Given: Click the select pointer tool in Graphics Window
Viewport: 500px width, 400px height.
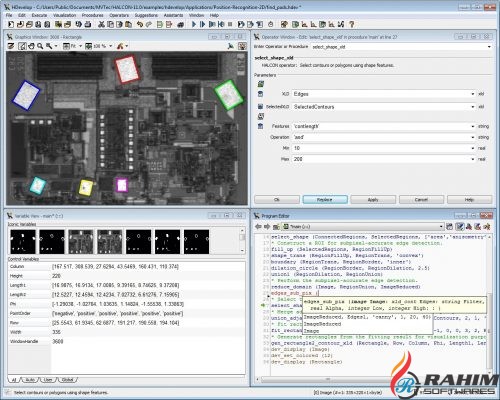Looking at the screenshot, I should coord(22,46).
